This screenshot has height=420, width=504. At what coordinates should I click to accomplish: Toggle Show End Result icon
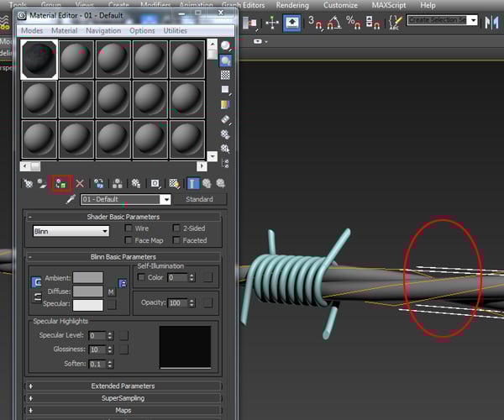point(192,182)
